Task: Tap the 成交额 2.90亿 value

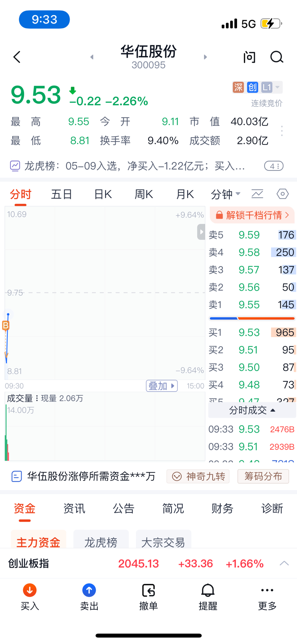Action: click(253, 141)
